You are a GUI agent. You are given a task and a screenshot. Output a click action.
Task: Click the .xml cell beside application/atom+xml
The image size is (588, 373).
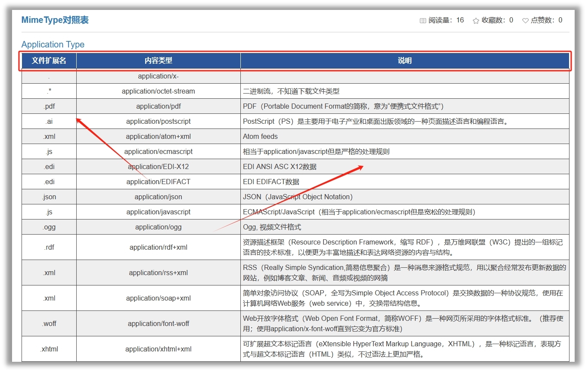click(49, 136)
